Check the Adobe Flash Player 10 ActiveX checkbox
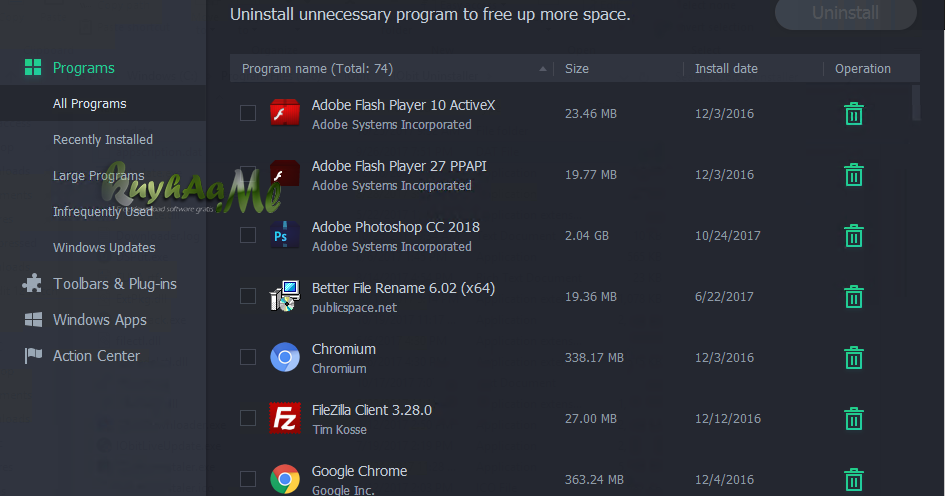 tap(248, 113)
